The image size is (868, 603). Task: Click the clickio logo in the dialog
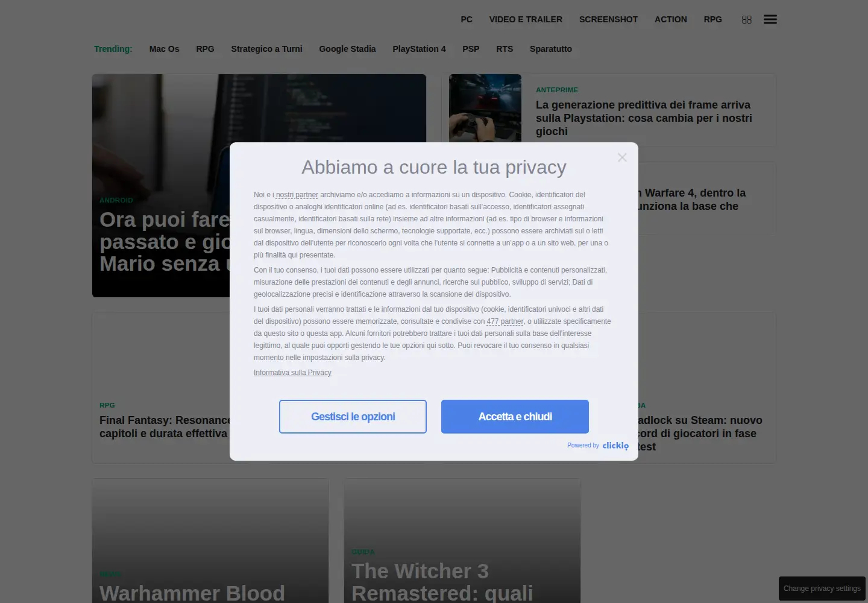coord(615,446)
